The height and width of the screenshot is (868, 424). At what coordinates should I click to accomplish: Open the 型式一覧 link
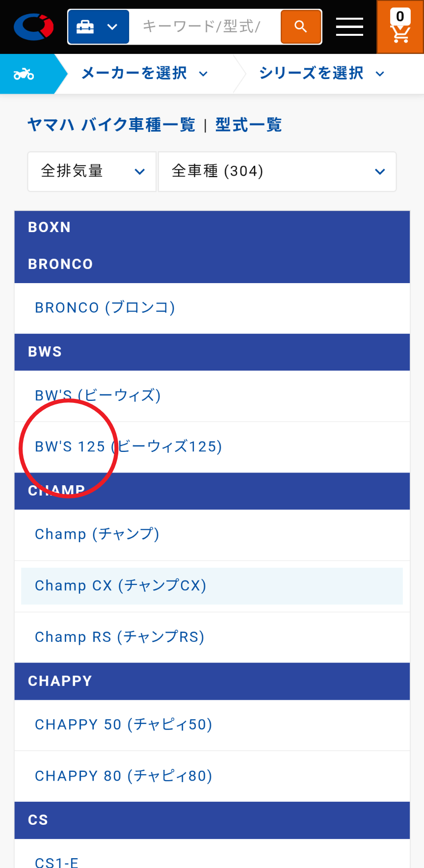(x=248, y=125)
